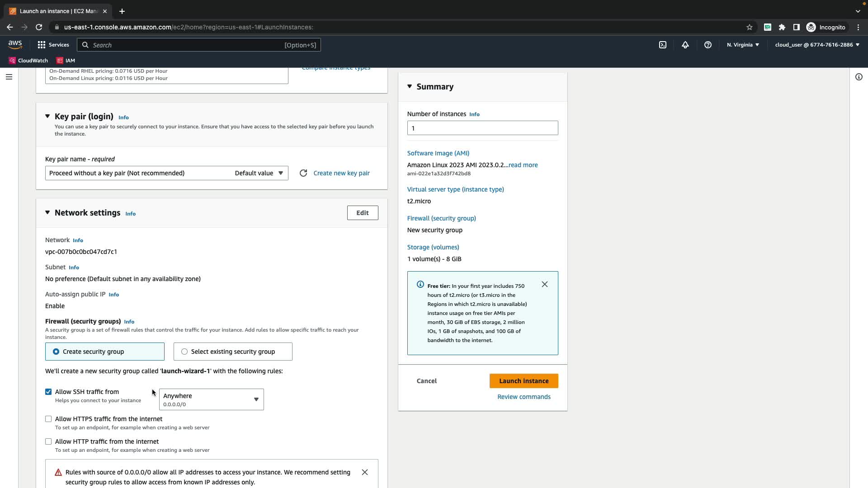Close the 0.0.0.0/0 warning alert
The height and width of the screenshot is (488, 868).
pos(365,472)
